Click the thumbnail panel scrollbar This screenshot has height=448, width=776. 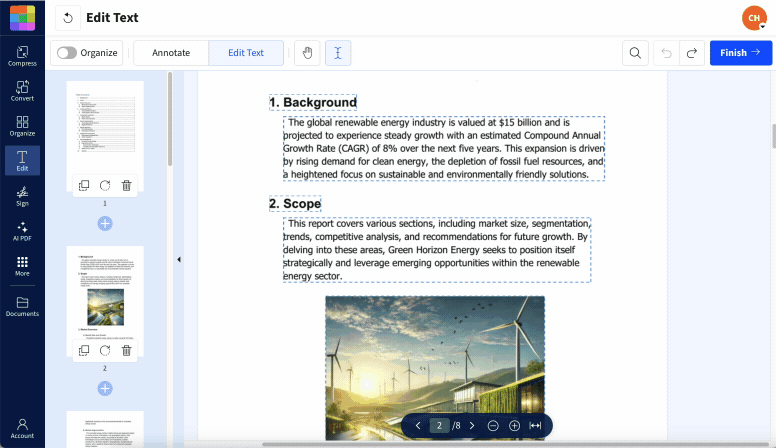coord(170,119)
